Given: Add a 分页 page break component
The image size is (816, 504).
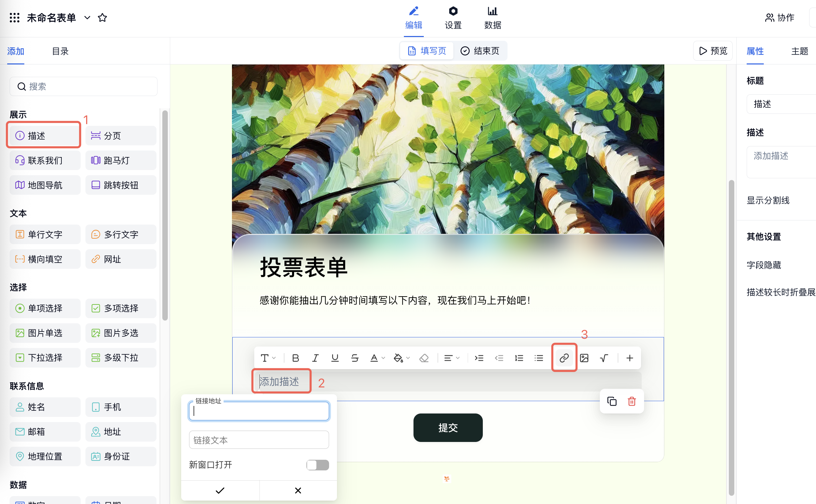Looking at the screenshot, I should pyautogui.click(x=121, y=136).
